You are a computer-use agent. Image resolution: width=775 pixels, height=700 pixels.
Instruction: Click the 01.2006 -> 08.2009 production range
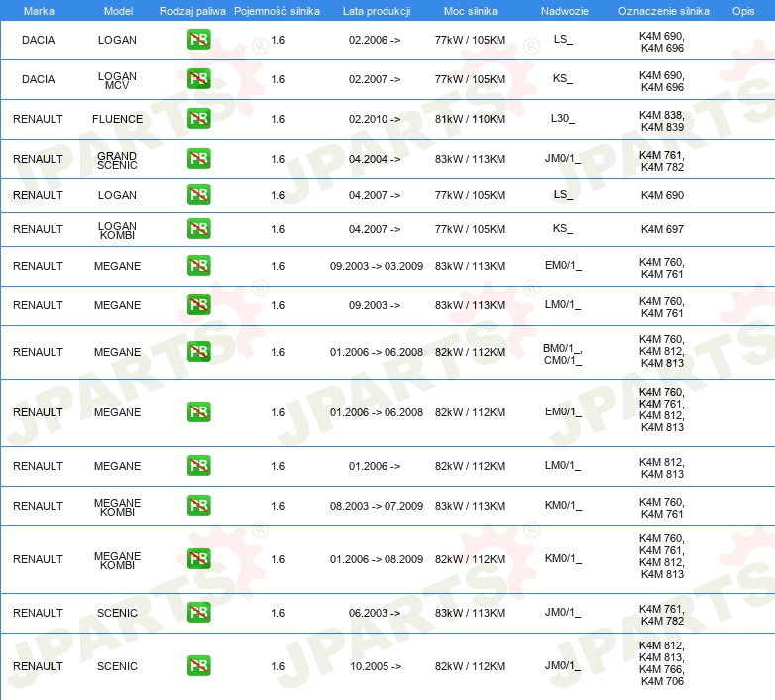(377, 559)
